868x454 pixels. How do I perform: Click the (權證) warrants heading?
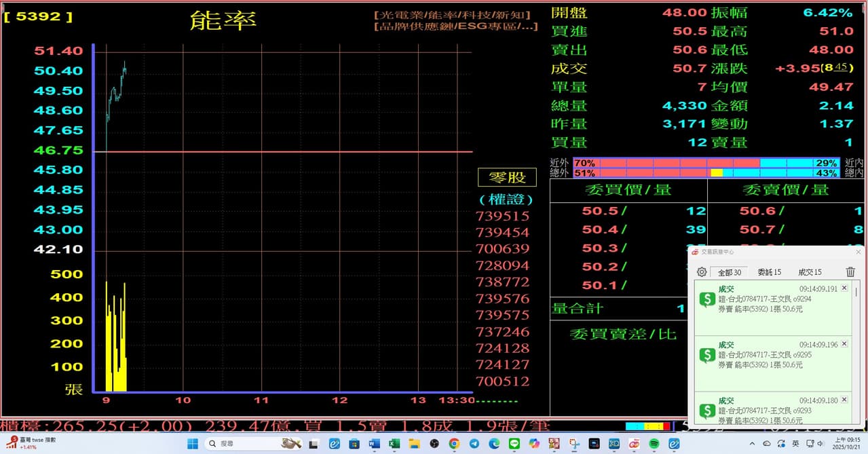[x=506, y=200]
